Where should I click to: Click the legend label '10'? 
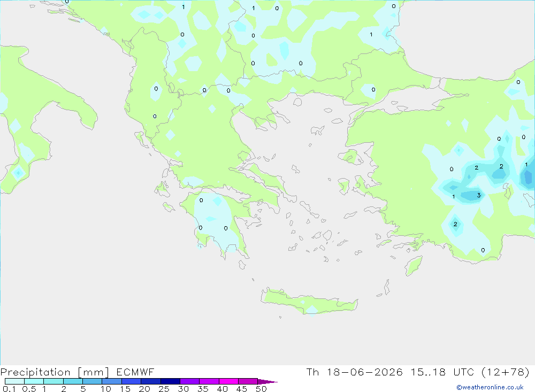pyautogui.click(x=106, y=389)
